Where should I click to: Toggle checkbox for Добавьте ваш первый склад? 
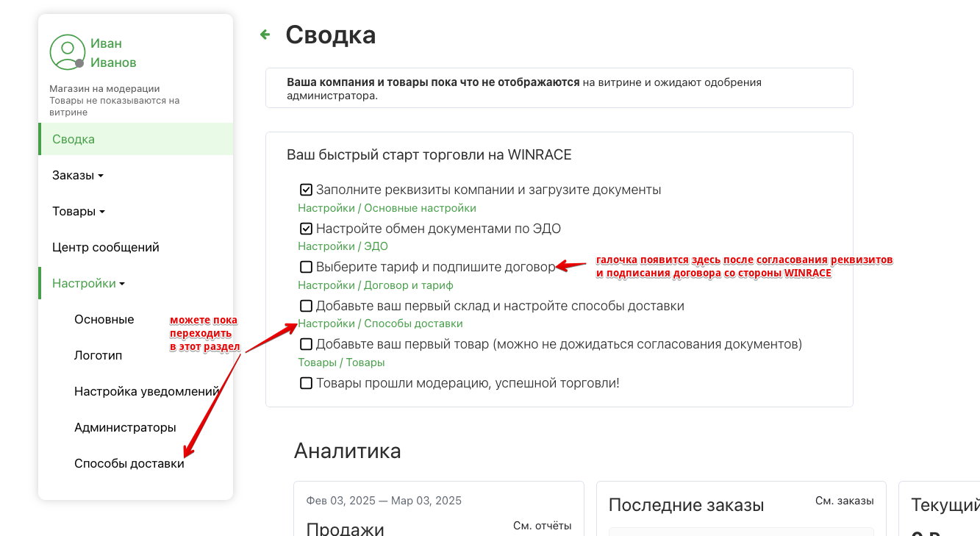[x=307, y=306]
